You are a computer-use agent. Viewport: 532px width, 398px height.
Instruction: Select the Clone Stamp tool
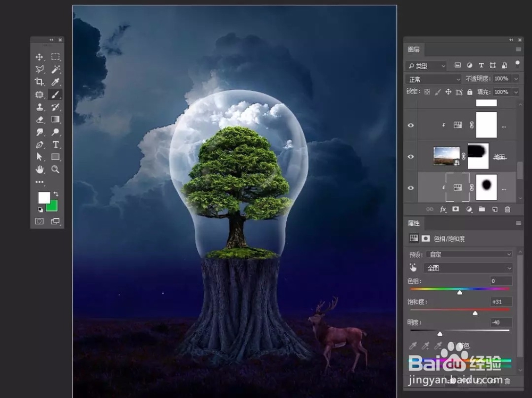pos(38,108)
